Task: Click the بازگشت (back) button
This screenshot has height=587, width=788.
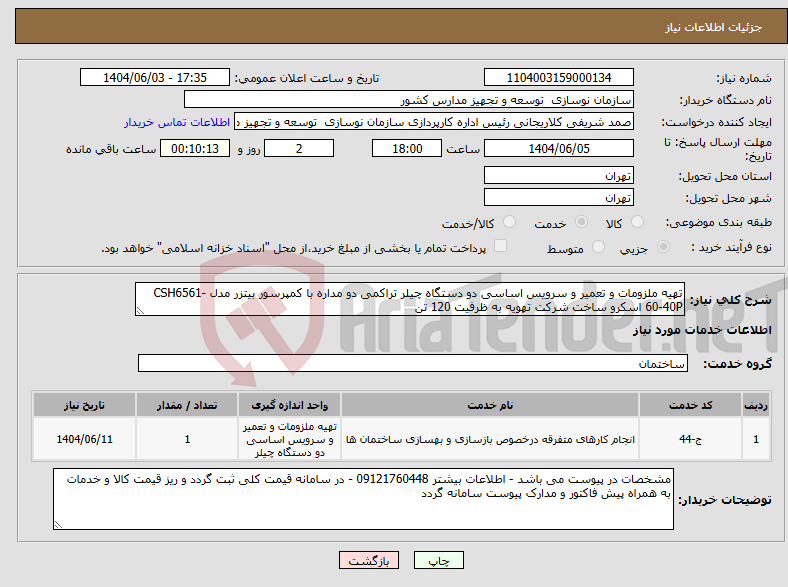Action: 369,560
